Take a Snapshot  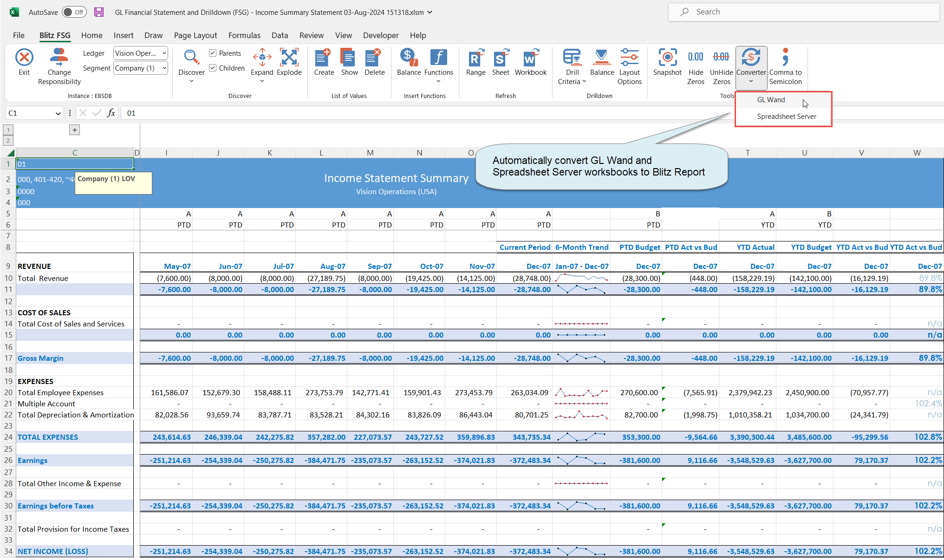667,62
